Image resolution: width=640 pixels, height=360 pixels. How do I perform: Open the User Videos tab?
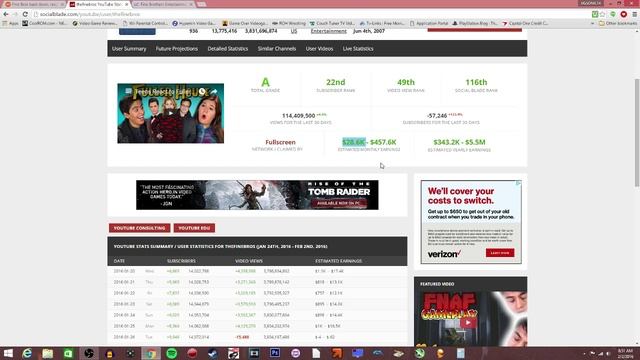[320, 49]
